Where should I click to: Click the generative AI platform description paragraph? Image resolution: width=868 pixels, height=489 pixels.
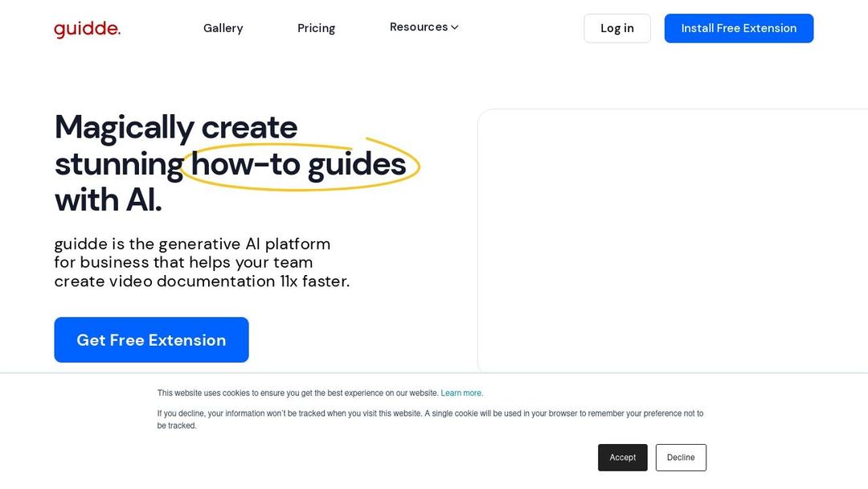pyautogui.click(x=202, y=262)
